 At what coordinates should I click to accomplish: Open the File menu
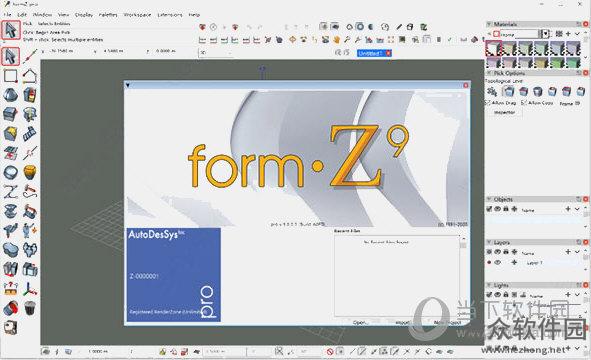8,15
